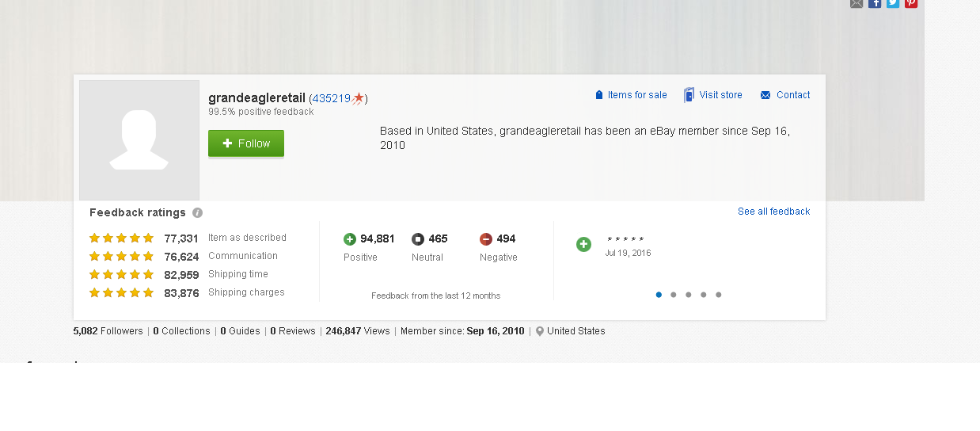
Task: Select fifth feedback carousel dot
Action: coord(719,295)
